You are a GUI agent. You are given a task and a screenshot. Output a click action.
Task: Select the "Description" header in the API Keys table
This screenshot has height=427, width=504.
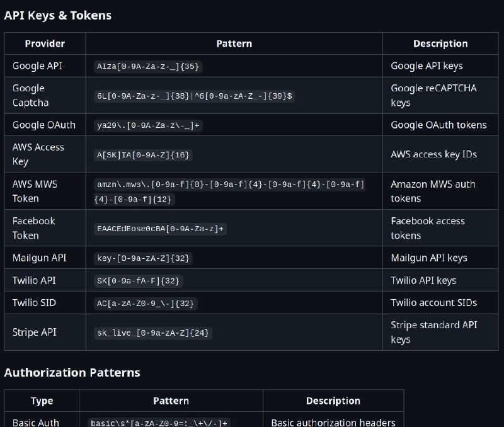click(440, 43)
